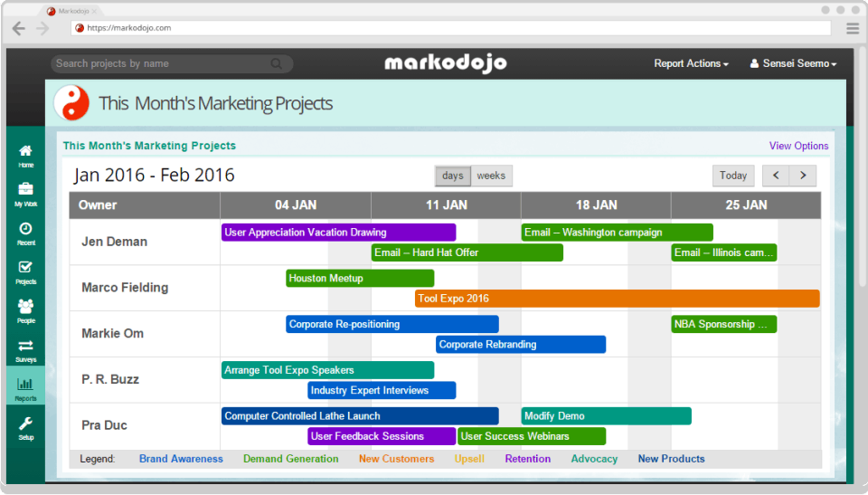Expand the Report Actions dropdown
Viewport: 868px width, 495px height.
pos(691,63)
